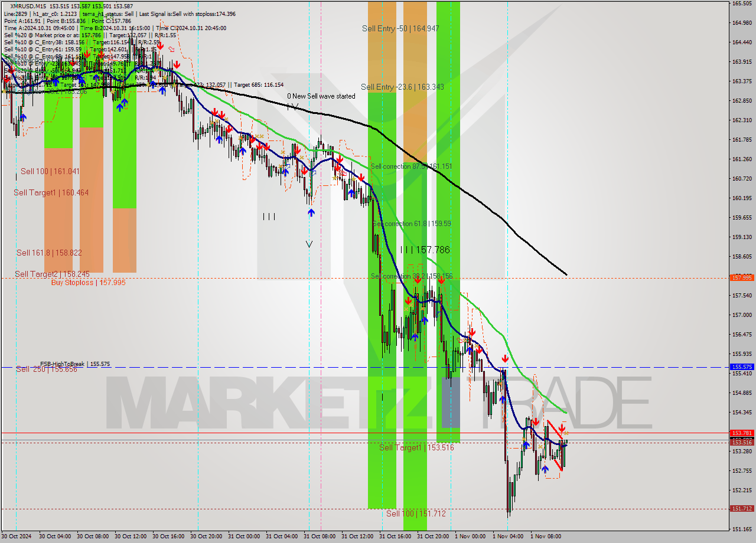The image size is (756, 543).
Task: Click the 163.375 price axis value
Action: click(742, 81)
